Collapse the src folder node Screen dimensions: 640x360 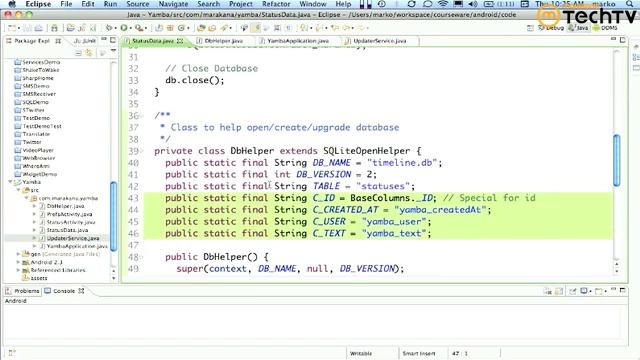[x=18, y=190]
